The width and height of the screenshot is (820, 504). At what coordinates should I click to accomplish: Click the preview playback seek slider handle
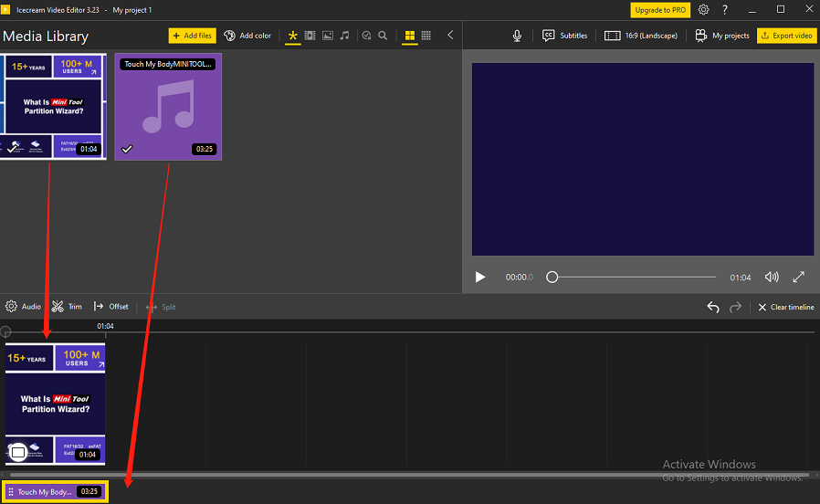point(552,277)
